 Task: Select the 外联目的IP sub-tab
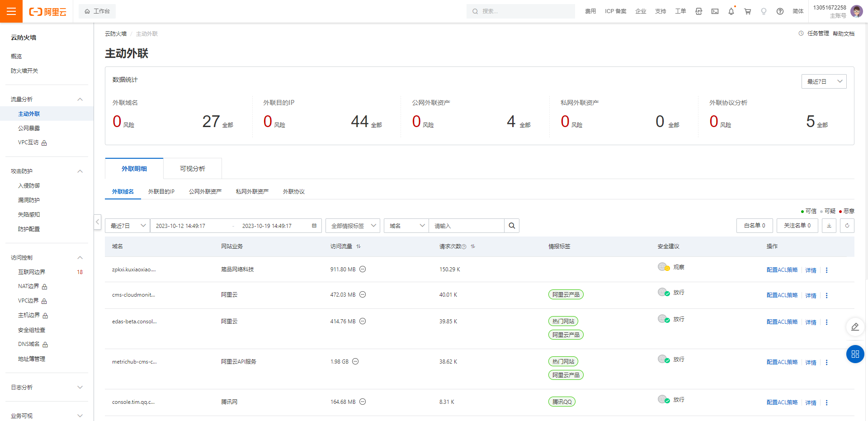click(x=161, y=192)
